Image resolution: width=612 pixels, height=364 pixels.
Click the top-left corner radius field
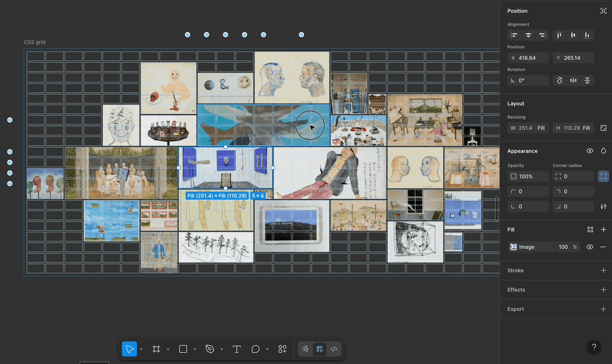coord(528,191)
